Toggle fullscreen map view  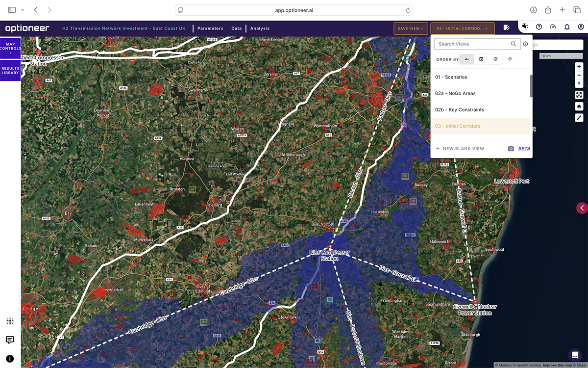tap(579, 95)
